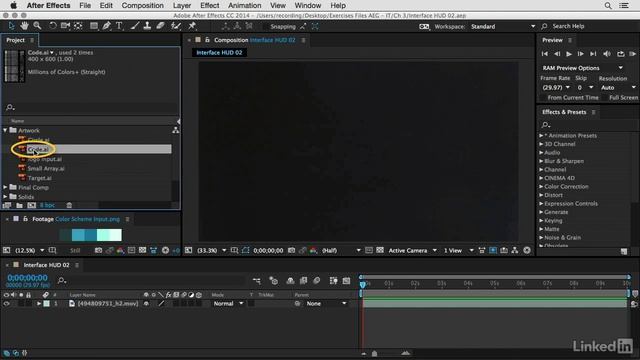The image size is (640, 360).
Task: Select the Rotation tool
Action: [x=53, y=26]
